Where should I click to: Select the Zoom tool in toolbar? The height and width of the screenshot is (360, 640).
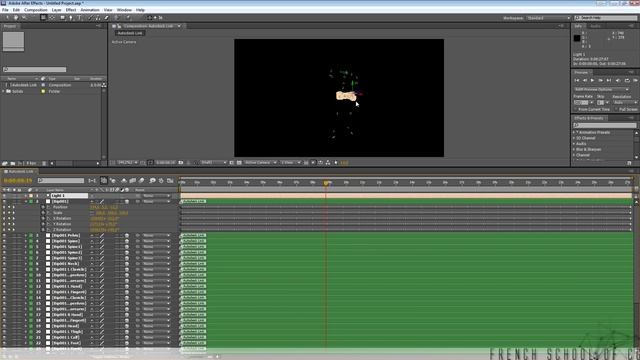pyautogui.click(x=24, y=18)
